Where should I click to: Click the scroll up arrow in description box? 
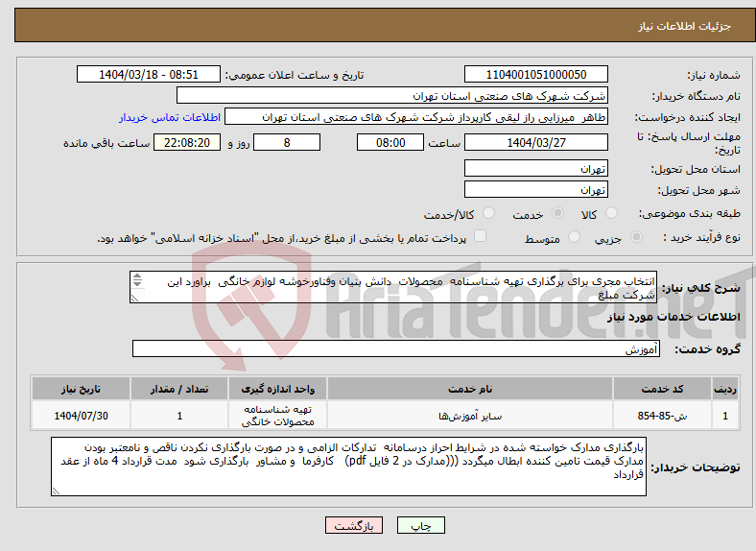tap(137, 276)
